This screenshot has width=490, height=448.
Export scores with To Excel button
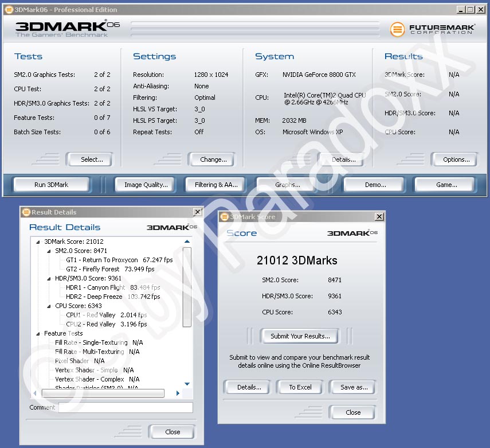coord(300,387)
